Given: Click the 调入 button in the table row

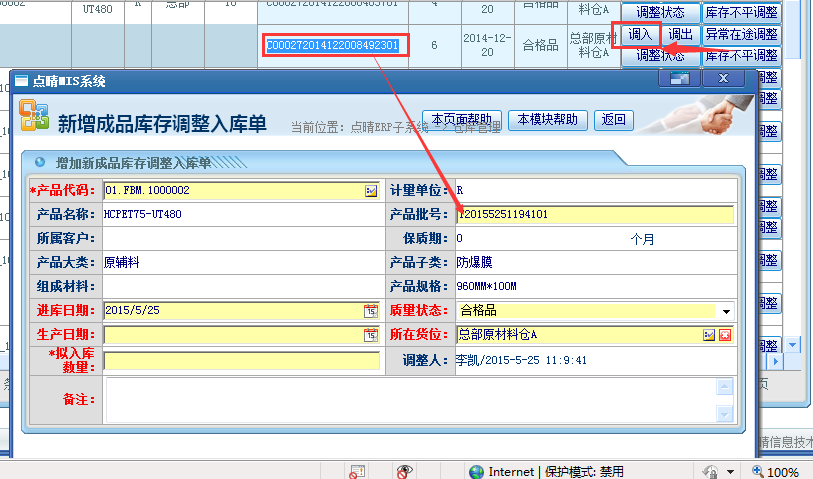Looking at the screenshot, I should click(x=640, y=34).
